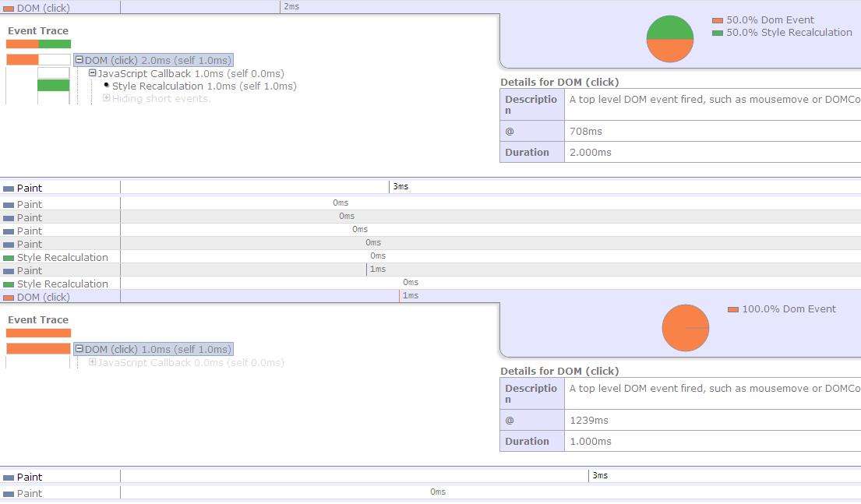861x504 pixels.
Task: Click the Duration 2.000ms value cell
Action: [x=712, y=152]
